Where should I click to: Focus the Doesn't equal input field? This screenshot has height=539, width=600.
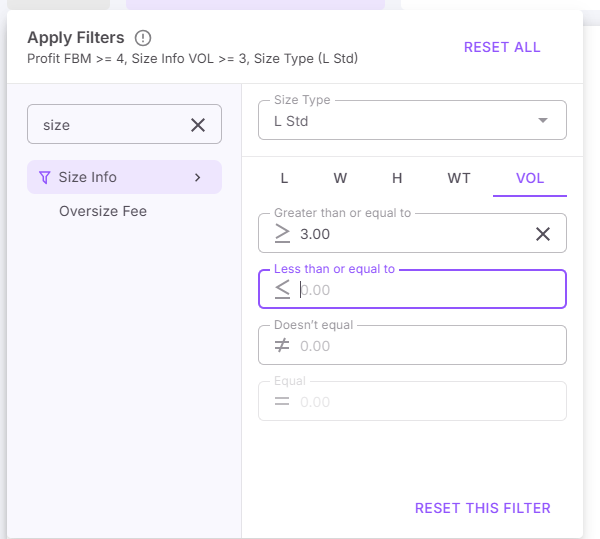click(425, 346)
